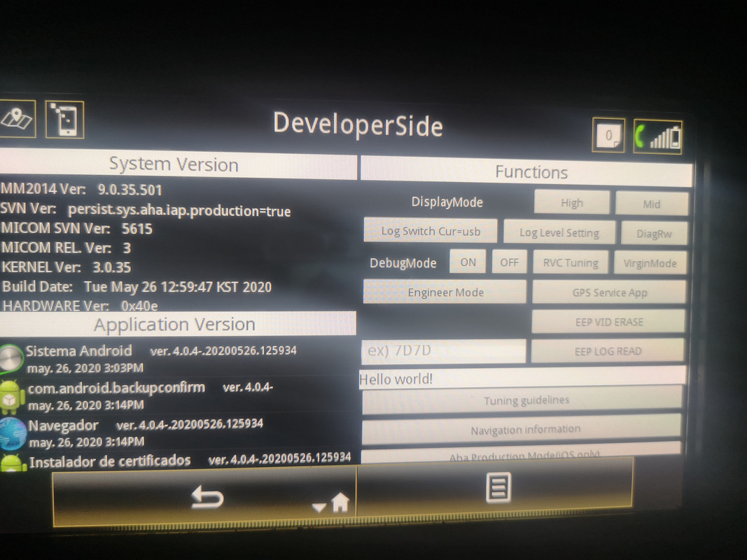
Task: Open the map navigation icon
Action: (17, 119)
